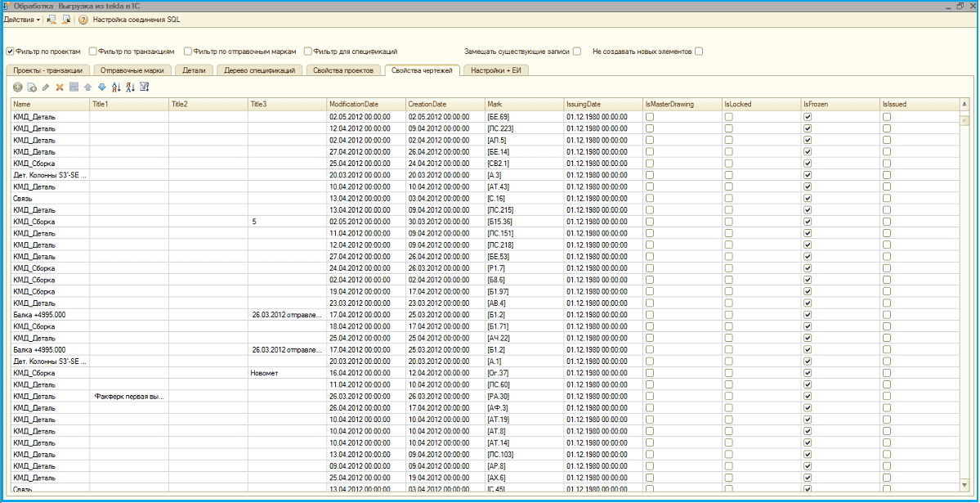This screenshot has width=980, height=503.
Task: Open the Дерево спецификаций tab
Action: pyautogui.click(x=261, y=70)
